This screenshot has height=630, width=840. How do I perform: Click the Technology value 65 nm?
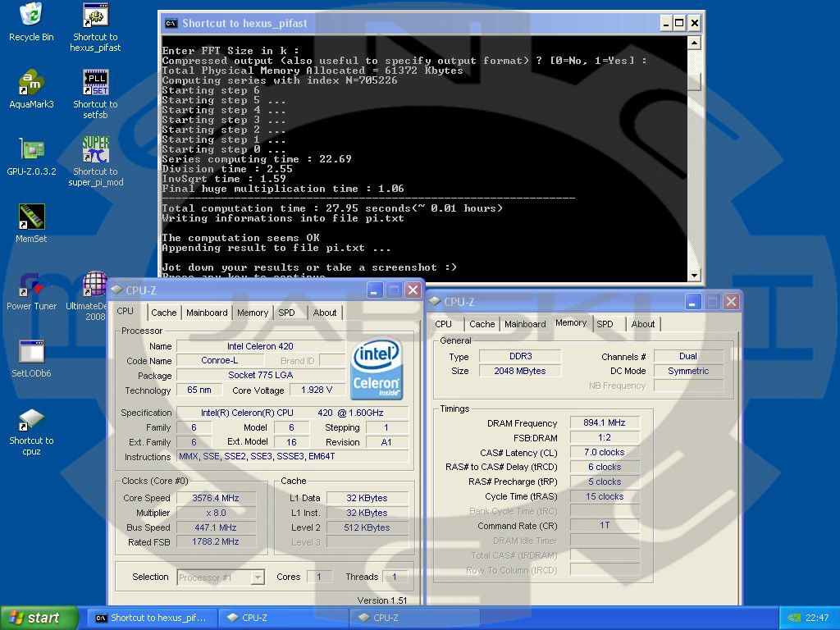tap(199, 390)
